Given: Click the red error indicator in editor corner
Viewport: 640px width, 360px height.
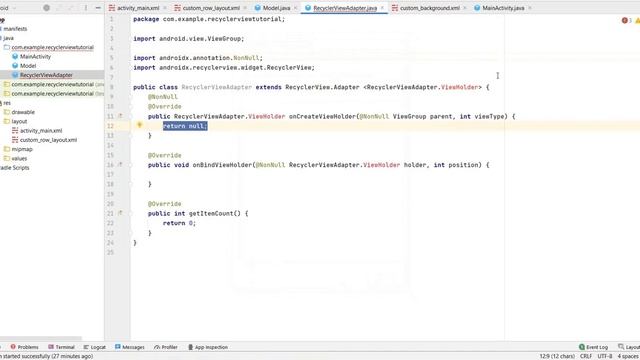Looking at the screenshot, I should pyautogui.click(x=624, y=20).
